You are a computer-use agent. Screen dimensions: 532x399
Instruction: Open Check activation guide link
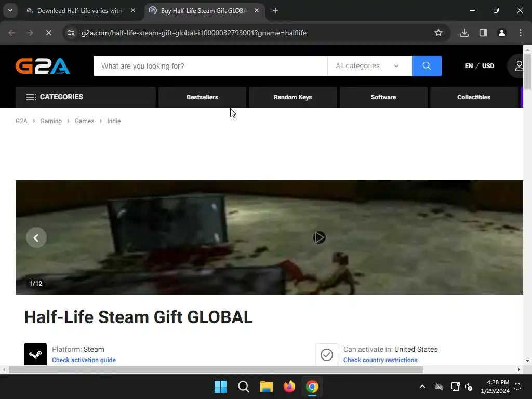[84, 360]
